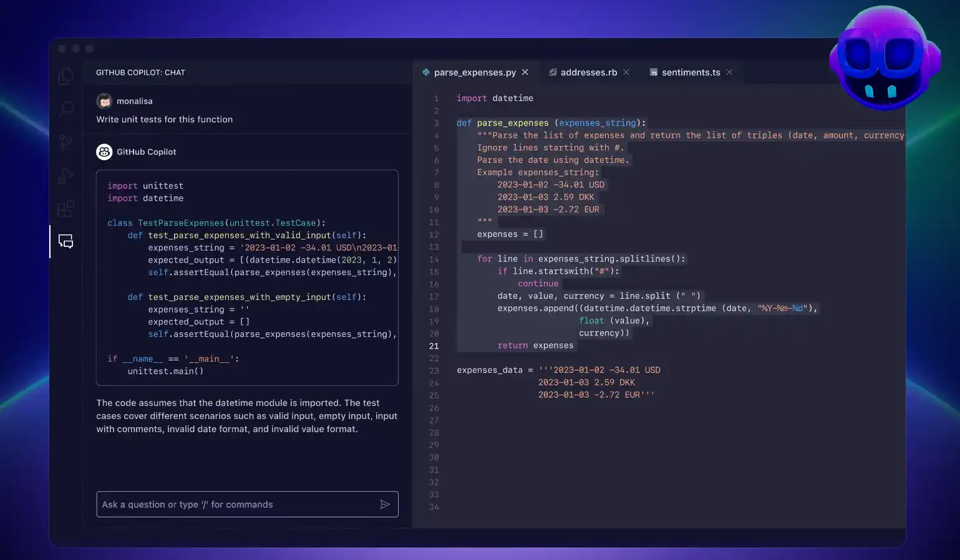Image resolution: width=960 pixels, height=560 pixels.
Task: Click 'expenses_data =' assignment on line 23
Action: [x=495, y=370]
